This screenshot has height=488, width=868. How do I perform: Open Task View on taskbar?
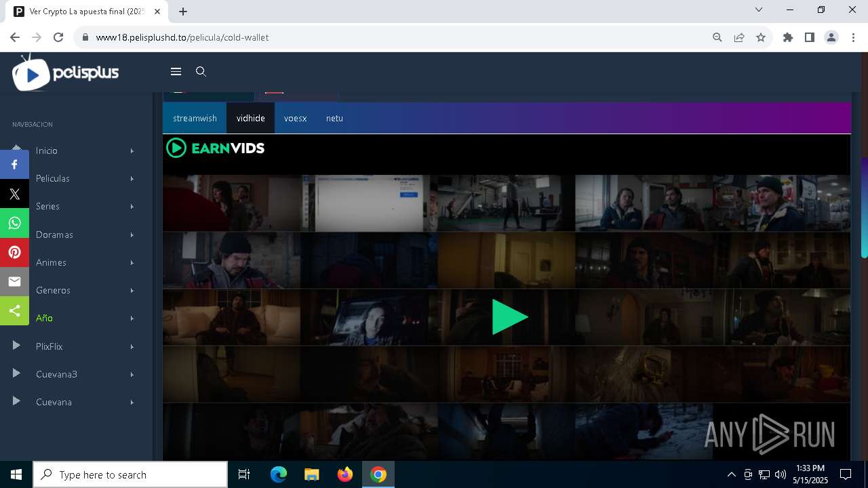[x=244, y=474]
